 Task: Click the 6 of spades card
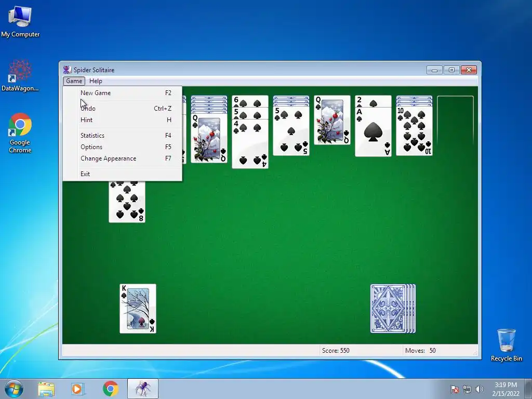[x=250, y=101]
